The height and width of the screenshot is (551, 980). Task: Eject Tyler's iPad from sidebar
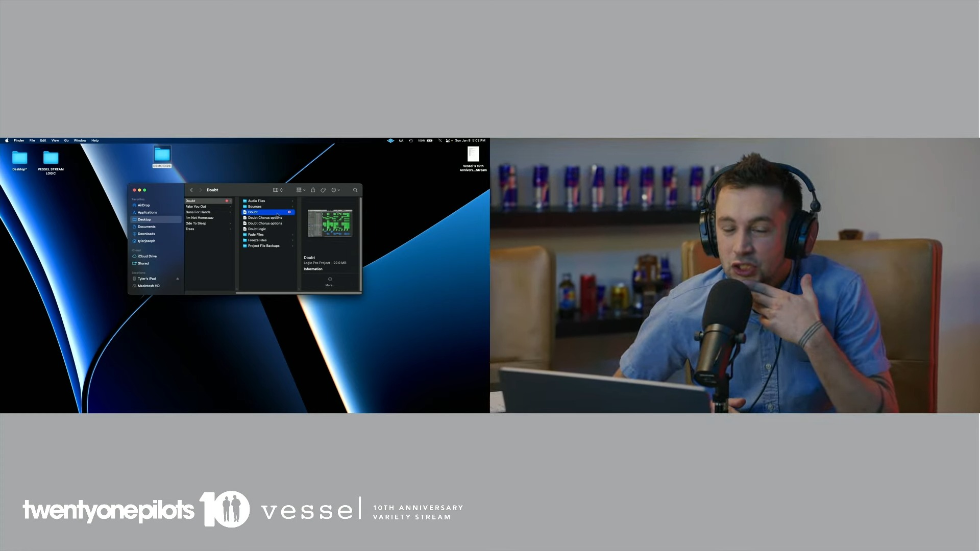178,279
